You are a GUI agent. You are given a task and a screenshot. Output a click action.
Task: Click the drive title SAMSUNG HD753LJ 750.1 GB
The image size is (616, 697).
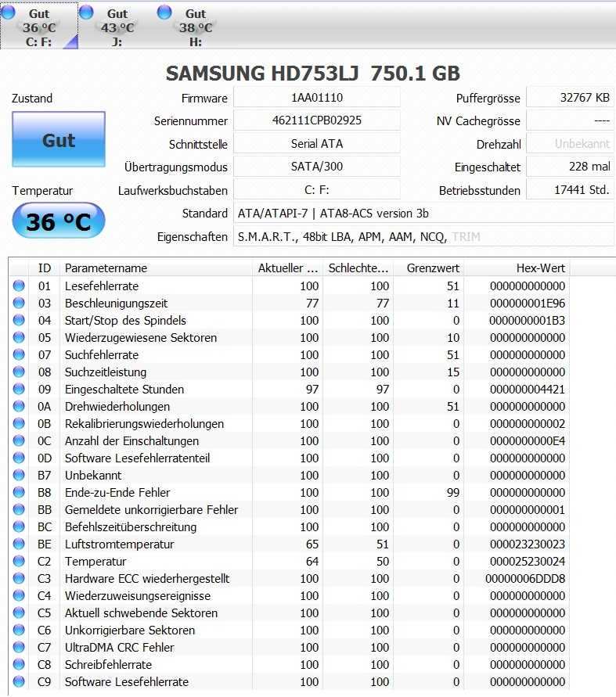point(312,73)
